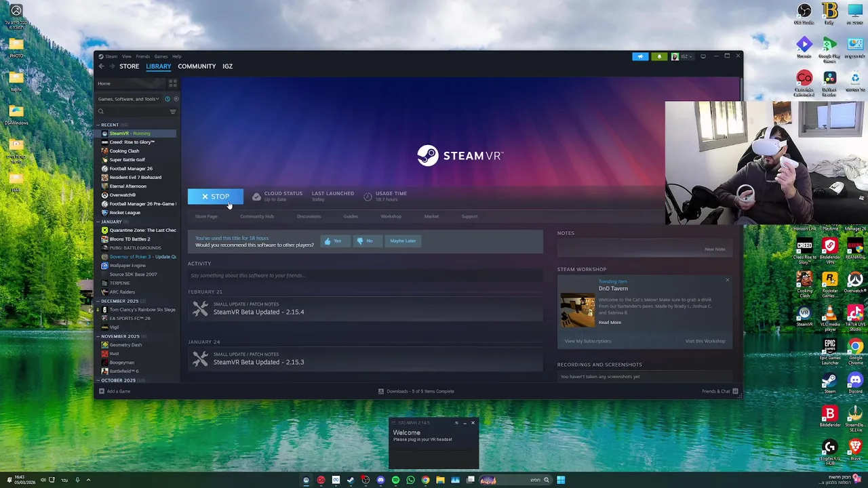Open the Workshop link
The height and width of the screenshot is (488, 868).
point(391,216)
